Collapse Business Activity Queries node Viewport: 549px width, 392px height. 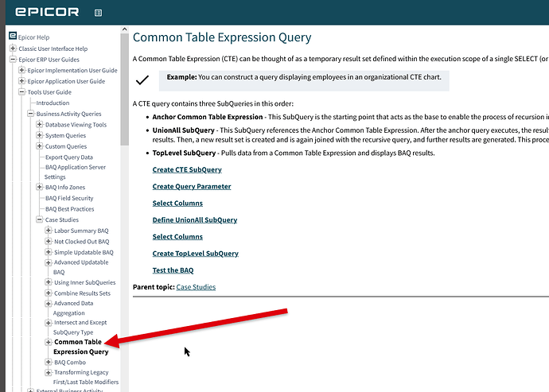(x=31, y=114)
